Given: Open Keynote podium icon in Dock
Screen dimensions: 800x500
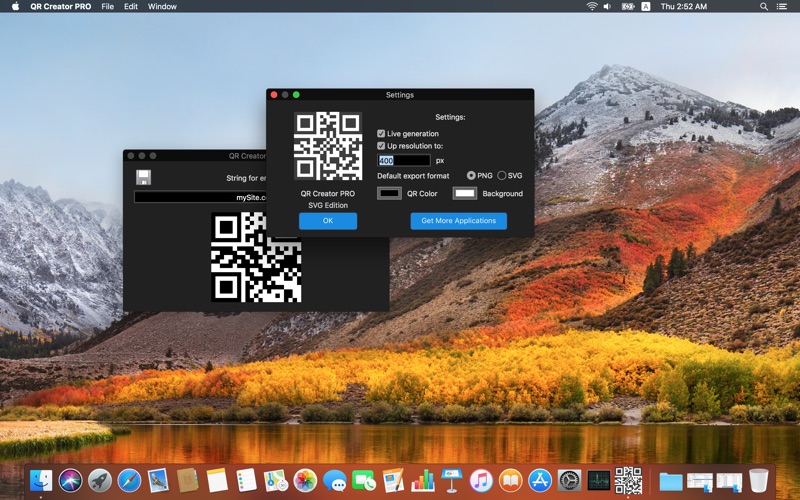Looking at the screenshot, I should coord(452,481).
